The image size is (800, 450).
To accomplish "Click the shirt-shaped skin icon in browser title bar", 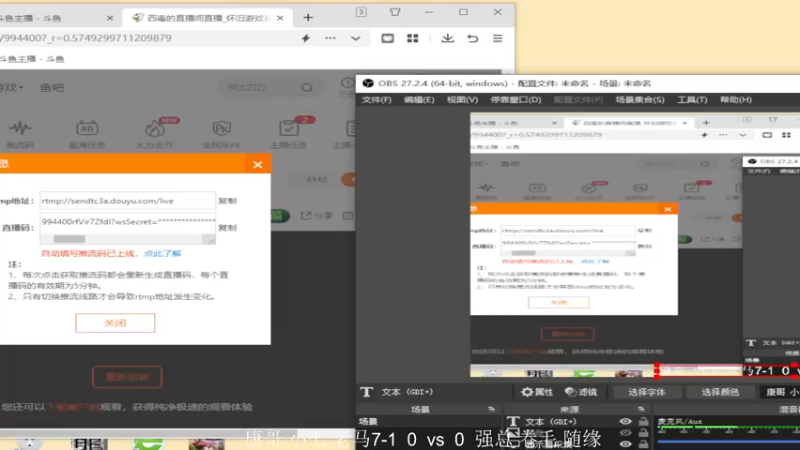I will [395, 12].
